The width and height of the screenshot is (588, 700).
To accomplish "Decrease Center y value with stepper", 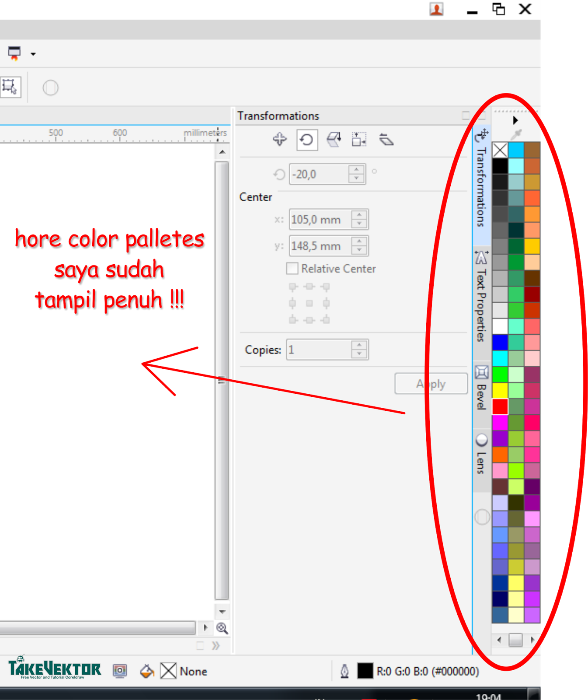I will point(359,250).
